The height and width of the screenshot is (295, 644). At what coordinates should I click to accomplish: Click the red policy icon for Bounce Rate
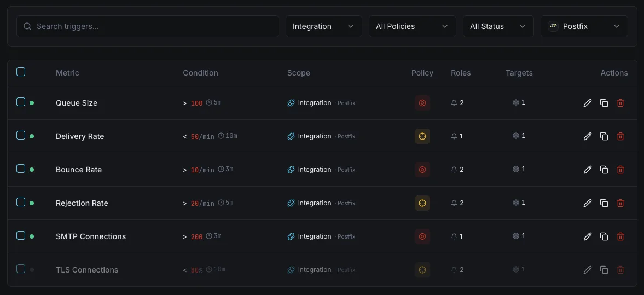(x=422, y=169)
